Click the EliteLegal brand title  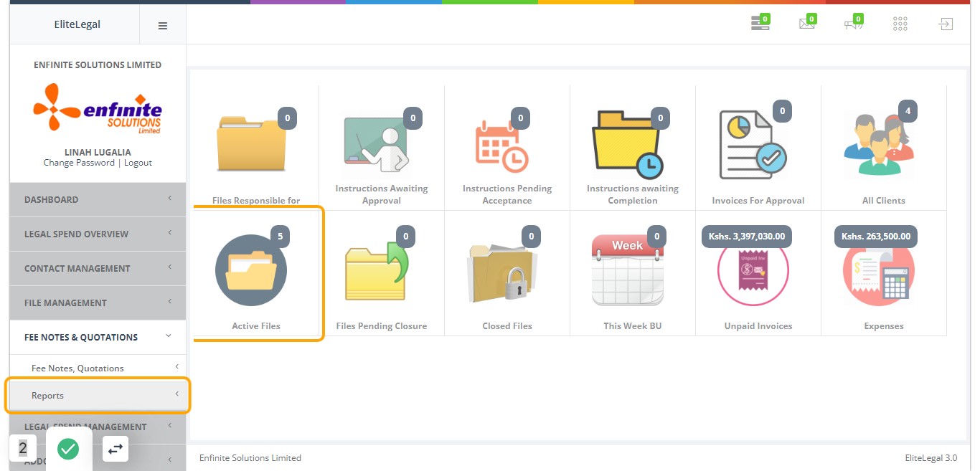click(x=77, y=24)
